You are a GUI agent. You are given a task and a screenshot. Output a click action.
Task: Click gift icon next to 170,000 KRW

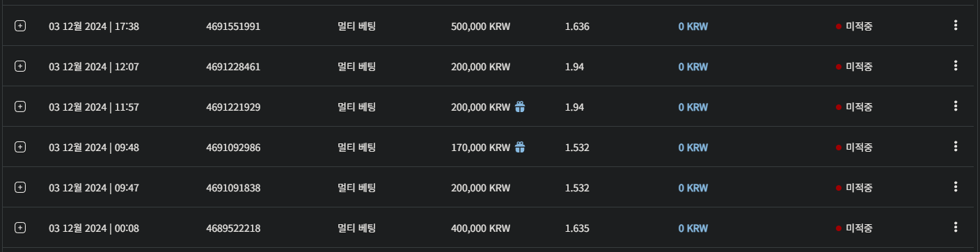point(520,147)
